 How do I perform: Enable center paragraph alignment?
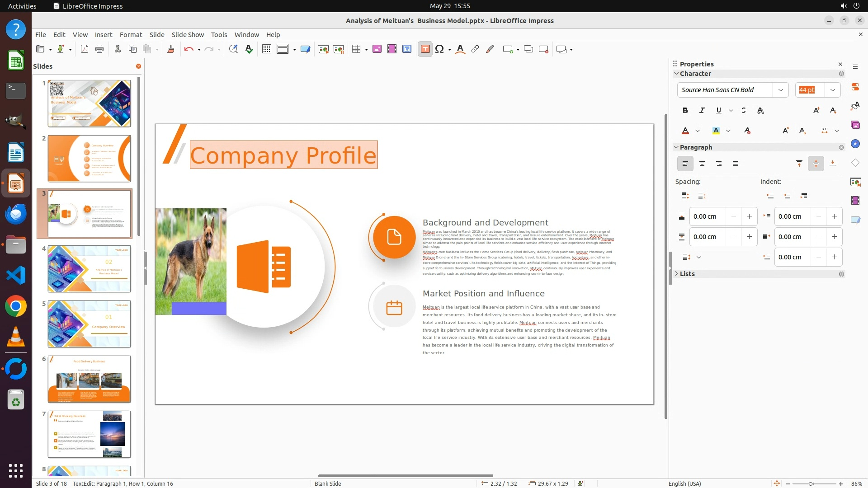click(x=702, y=164)
